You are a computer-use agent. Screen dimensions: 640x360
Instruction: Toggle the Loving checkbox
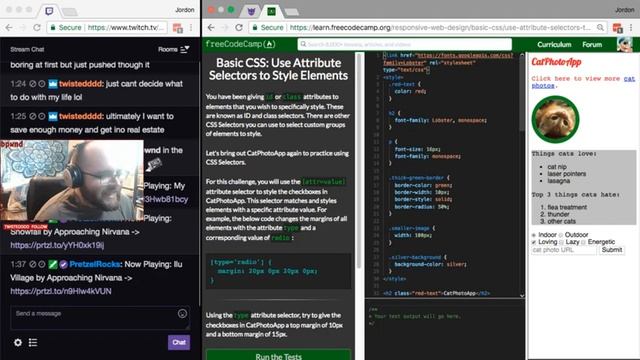(533, 242)
